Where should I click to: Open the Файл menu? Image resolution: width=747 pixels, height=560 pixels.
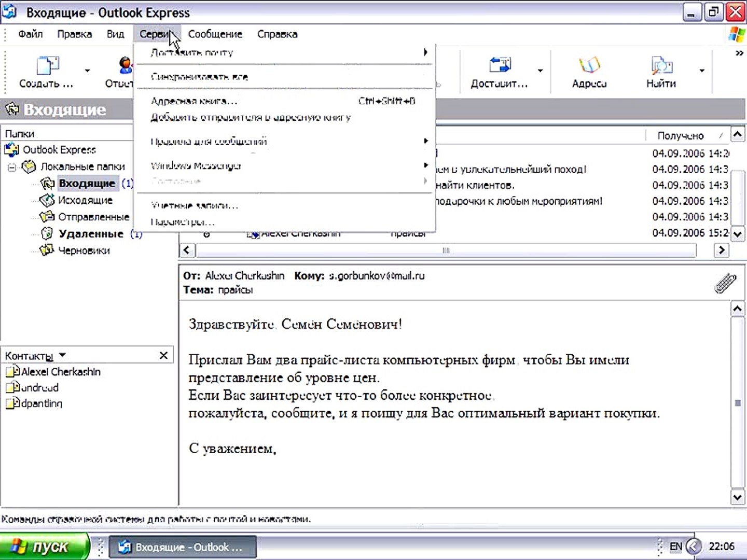31,34
